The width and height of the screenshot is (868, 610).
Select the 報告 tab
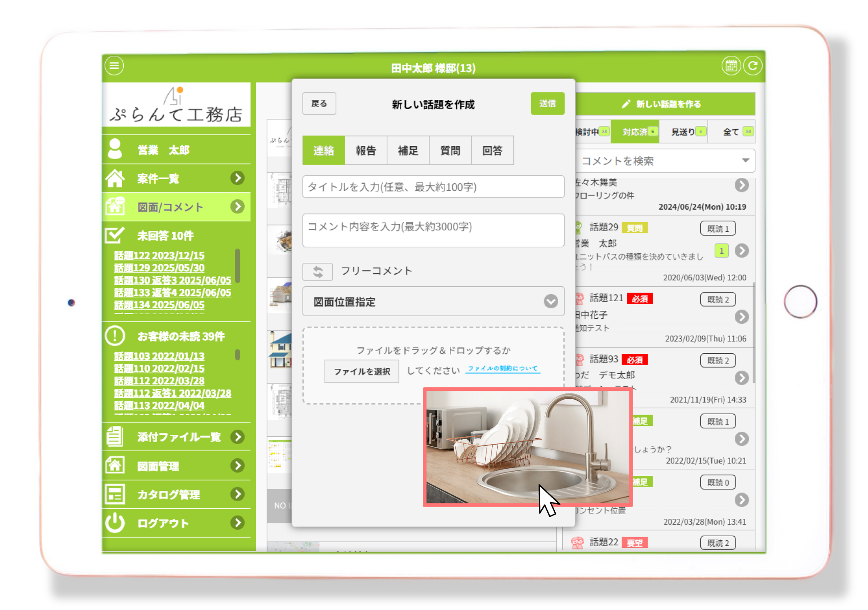(x=366, y=150)
